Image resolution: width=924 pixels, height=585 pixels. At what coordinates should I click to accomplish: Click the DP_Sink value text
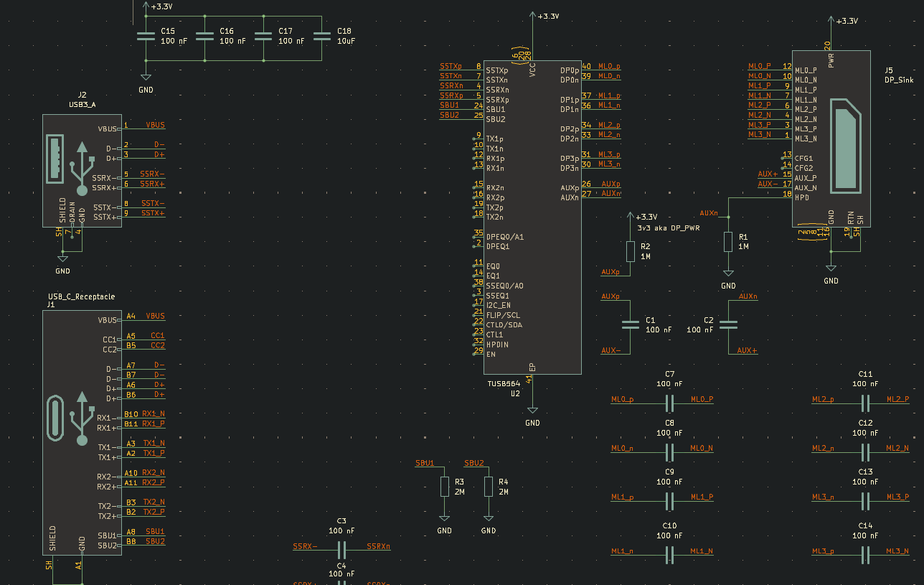click(900, 80)
